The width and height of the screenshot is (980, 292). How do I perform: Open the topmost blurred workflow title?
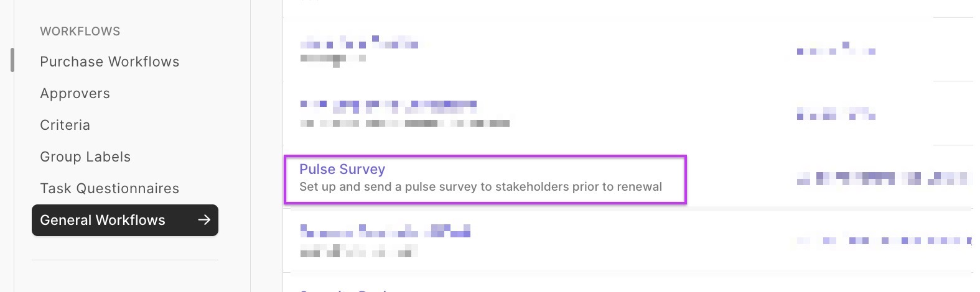(x=359, y=43)
